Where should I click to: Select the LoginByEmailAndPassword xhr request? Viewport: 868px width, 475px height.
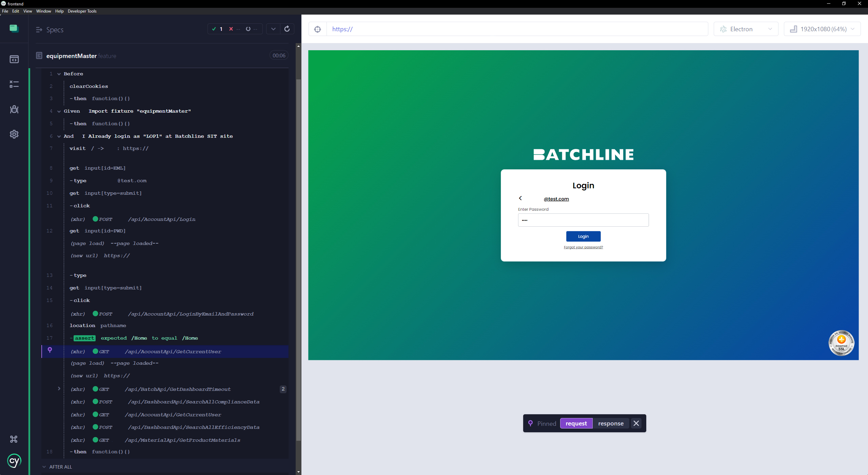tap(165, 314)
